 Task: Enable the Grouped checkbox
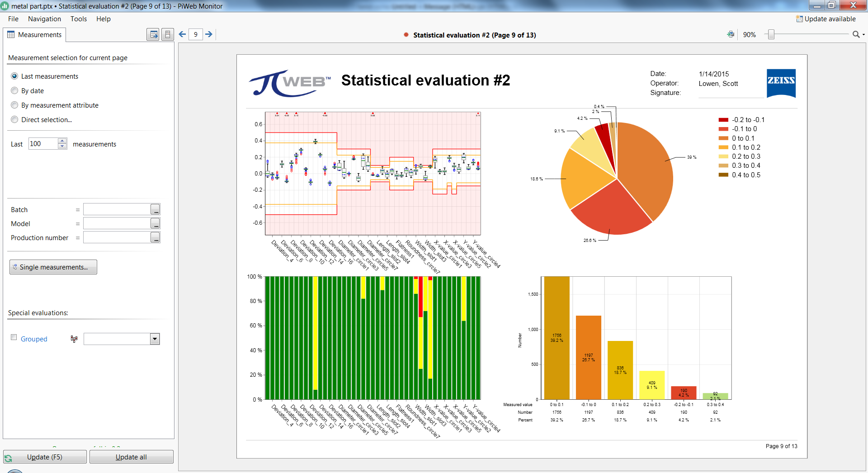(x=14, y=337)
